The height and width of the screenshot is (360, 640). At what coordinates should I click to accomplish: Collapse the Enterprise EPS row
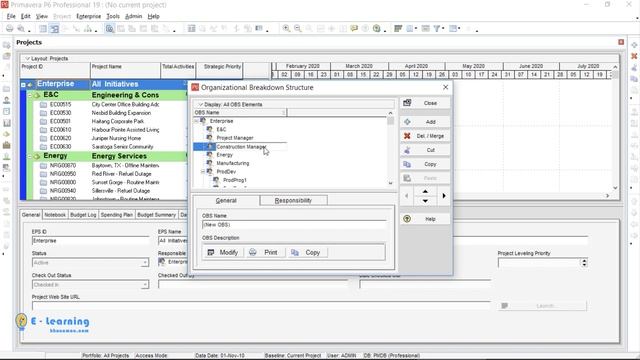(23, 84)
